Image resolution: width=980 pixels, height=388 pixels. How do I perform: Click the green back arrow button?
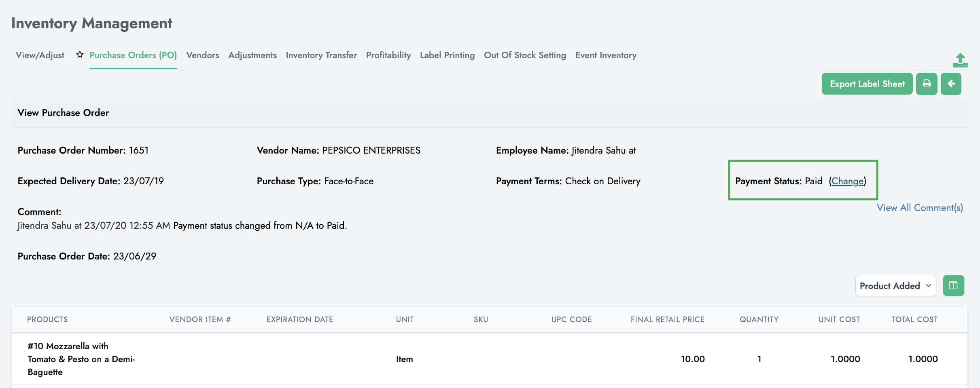tap(951, 84)
